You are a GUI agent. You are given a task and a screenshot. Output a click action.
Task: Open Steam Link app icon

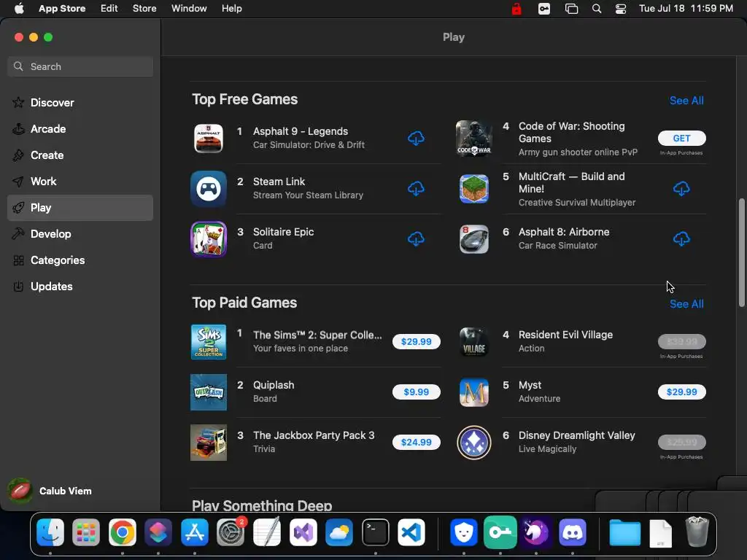tap(209, 189)
